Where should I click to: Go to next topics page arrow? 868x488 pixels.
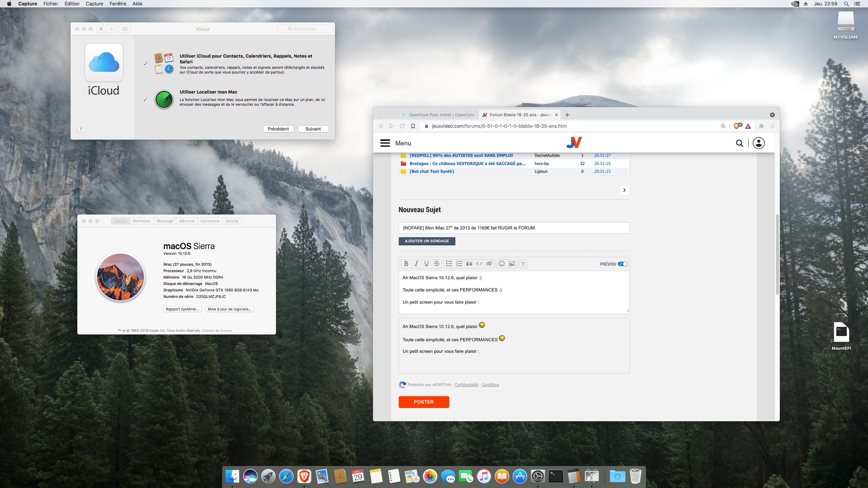(624, 190)
